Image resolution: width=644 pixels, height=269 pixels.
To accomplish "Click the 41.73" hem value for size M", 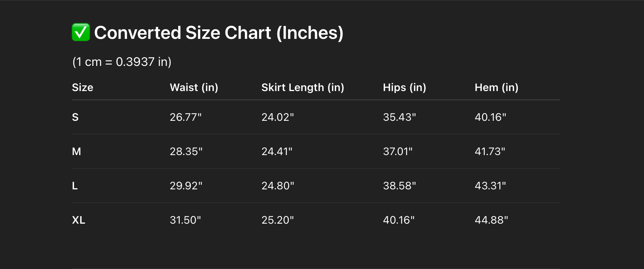I will point(489,151).
